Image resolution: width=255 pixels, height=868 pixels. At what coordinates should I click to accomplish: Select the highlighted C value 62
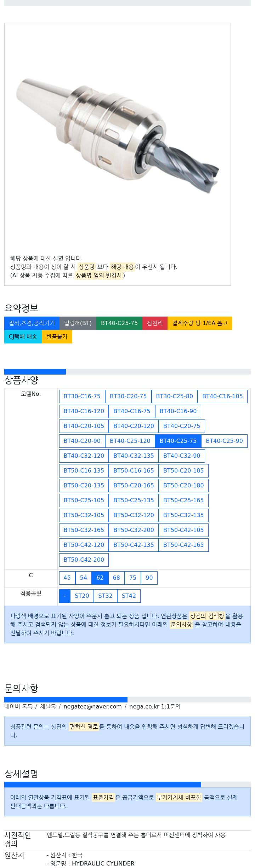[x=100, y=578]
